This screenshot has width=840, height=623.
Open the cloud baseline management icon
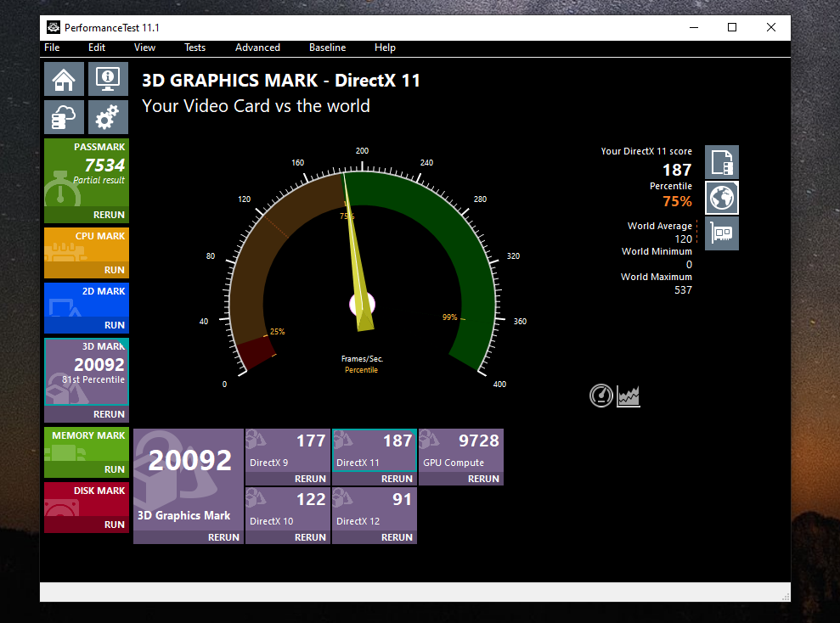[64, 117]
